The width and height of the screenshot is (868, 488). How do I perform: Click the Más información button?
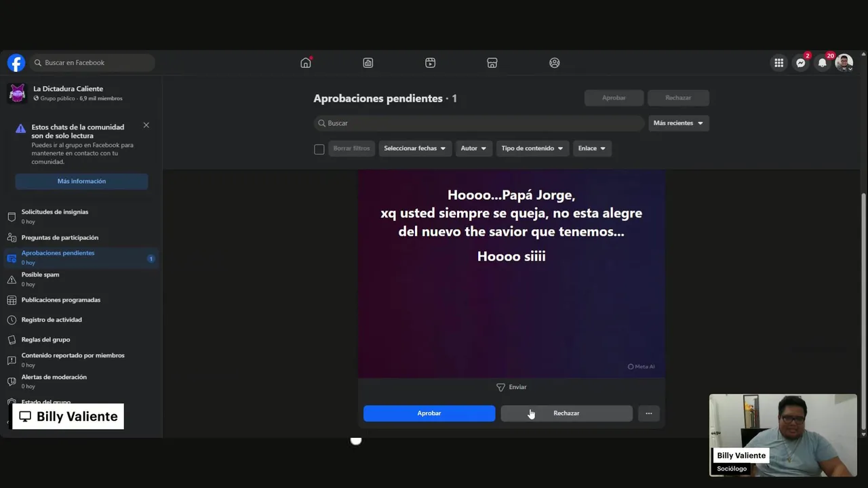pyautogui.click(x=81, y=181)
